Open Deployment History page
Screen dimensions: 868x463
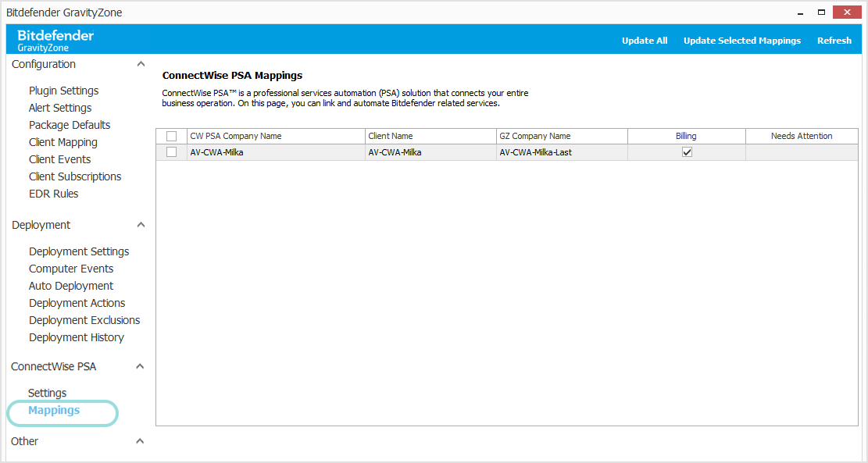(x=77, y=337)
